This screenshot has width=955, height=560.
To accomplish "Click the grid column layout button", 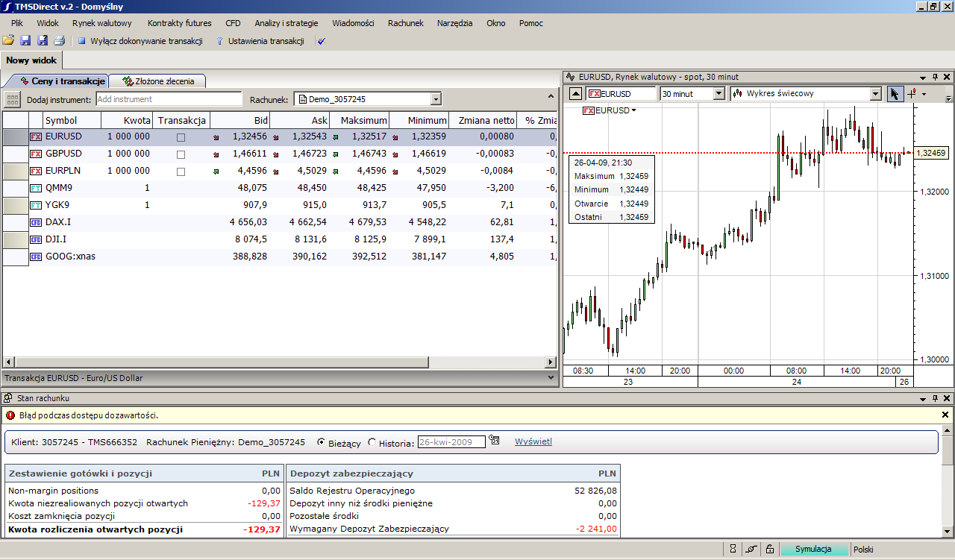I will coord(12,99).
